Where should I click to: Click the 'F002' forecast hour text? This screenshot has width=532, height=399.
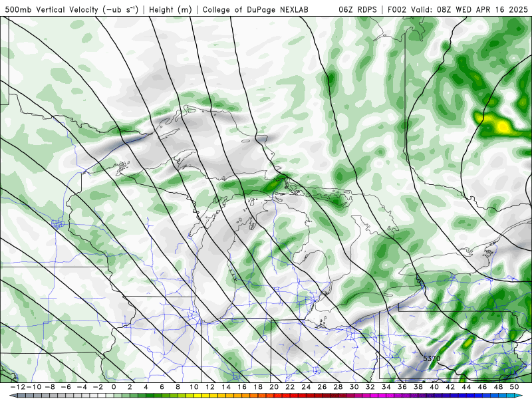click(x=398, y=10)
